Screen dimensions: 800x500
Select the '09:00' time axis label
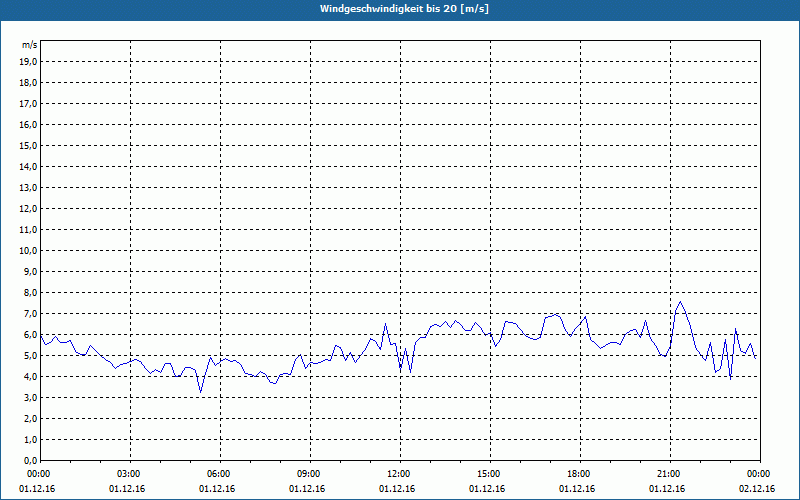coord(310,474)
